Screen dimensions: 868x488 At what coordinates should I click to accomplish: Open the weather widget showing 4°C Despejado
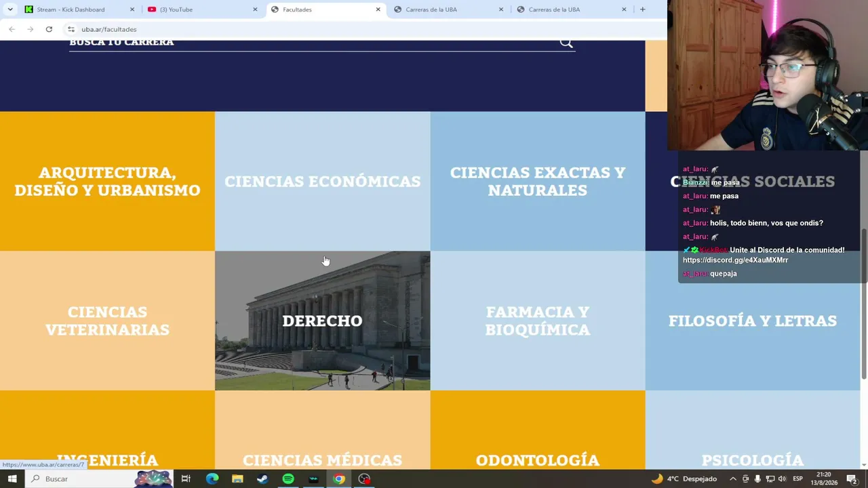[x=684, y=479]
